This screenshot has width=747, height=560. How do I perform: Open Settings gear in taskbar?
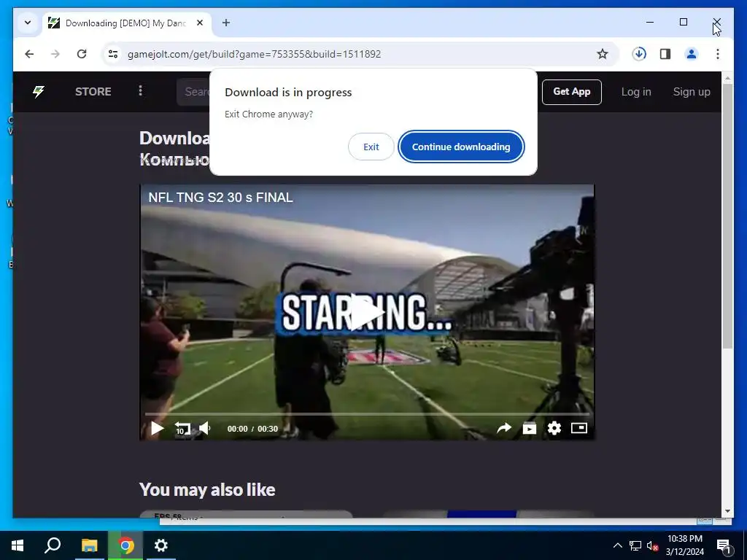(161, 545)
